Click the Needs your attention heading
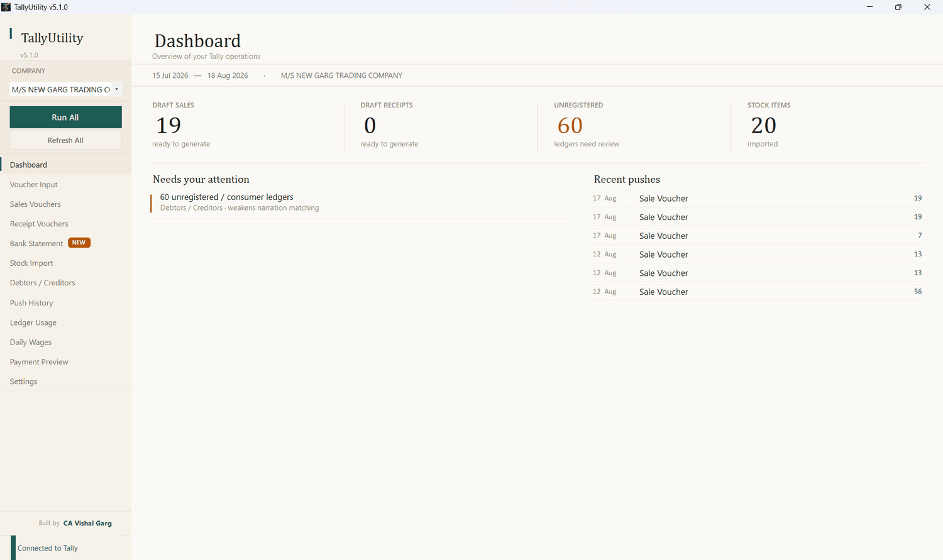The image size is (943, 560). point(201,180)
